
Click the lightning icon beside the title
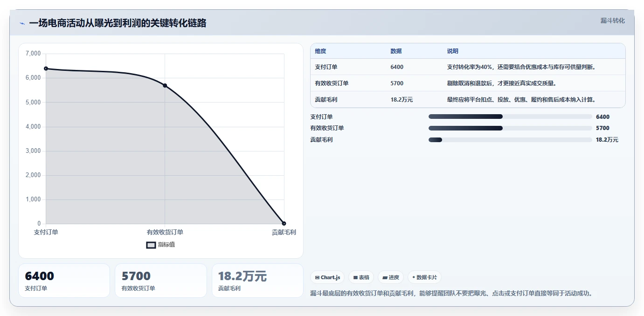coord(22,23)
